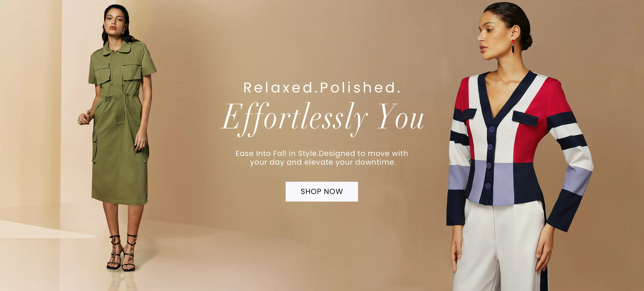Click the cargo side pocket on dress skirt
Screen dimensions: 644x291
[95, 148]
